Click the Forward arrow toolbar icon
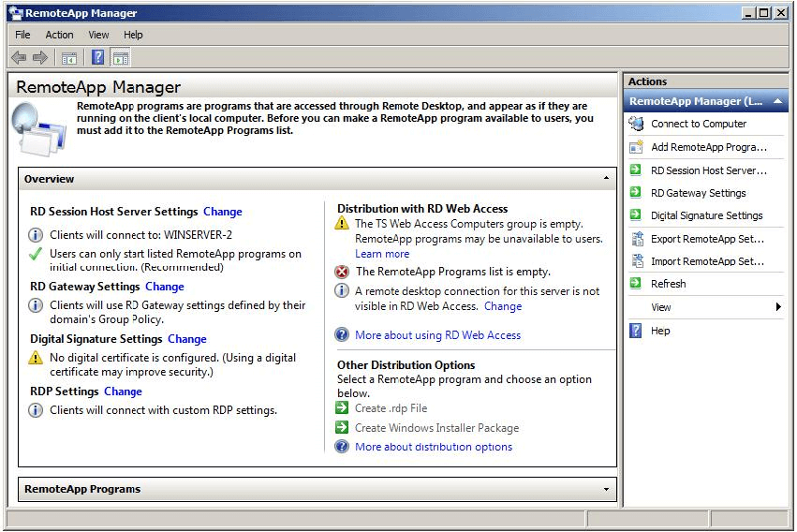The width and height of the screenshot is (797, 532). (40, 58)
